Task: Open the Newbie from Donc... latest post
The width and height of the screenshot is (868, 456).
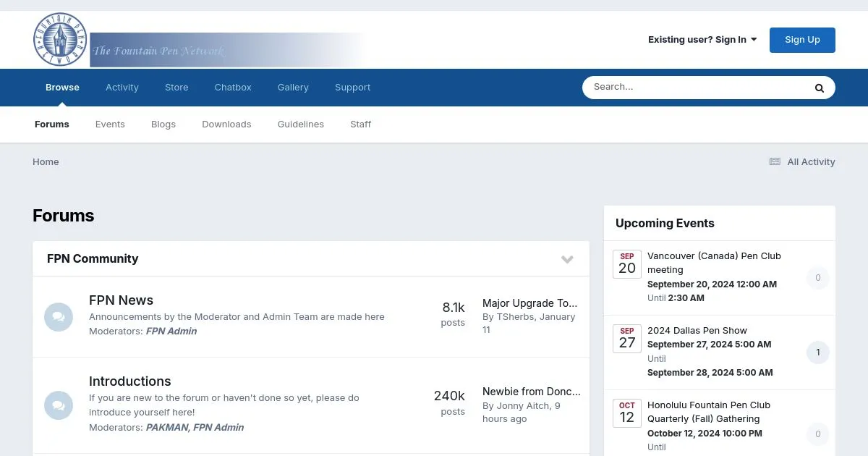Action: [x=532, y=392]
